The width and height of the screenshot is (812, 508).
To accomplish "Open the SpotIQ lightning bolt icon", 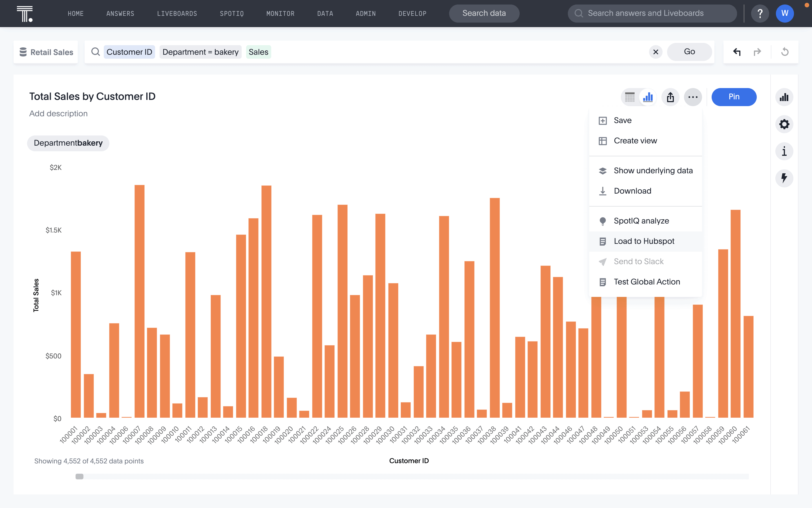I will tap(784, 178).
